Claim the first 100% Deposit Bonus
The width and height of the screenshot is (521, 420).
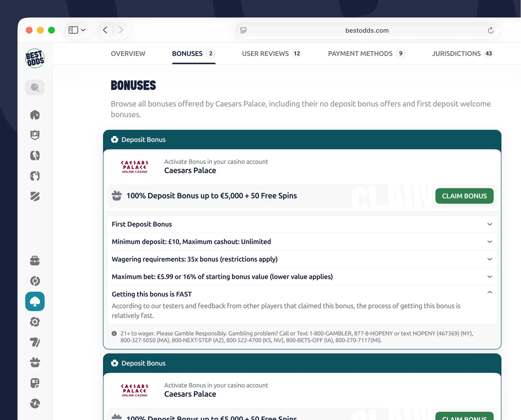(464, 196)
